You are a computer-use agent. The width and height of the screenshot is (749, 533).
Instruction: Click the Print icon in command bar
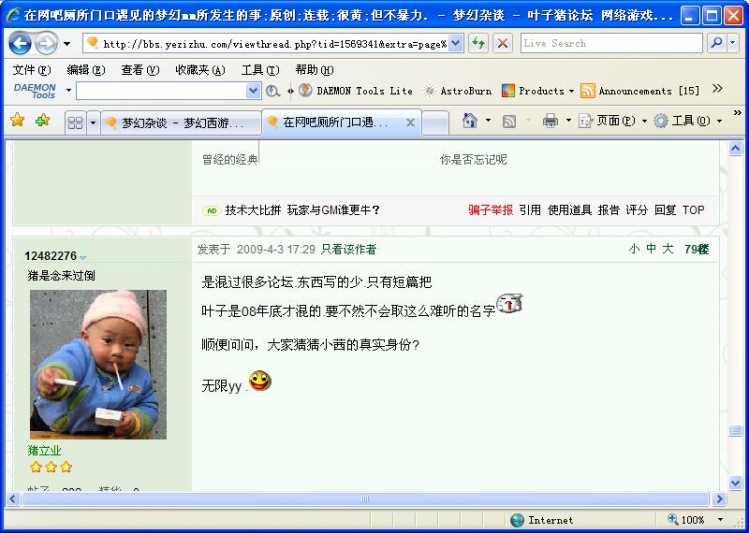pyautogui.click(x=550, y=121)
